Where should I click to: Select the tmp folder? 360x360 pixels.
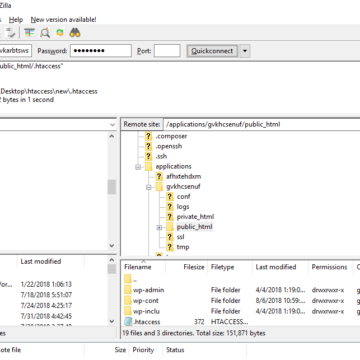(183, 247)
